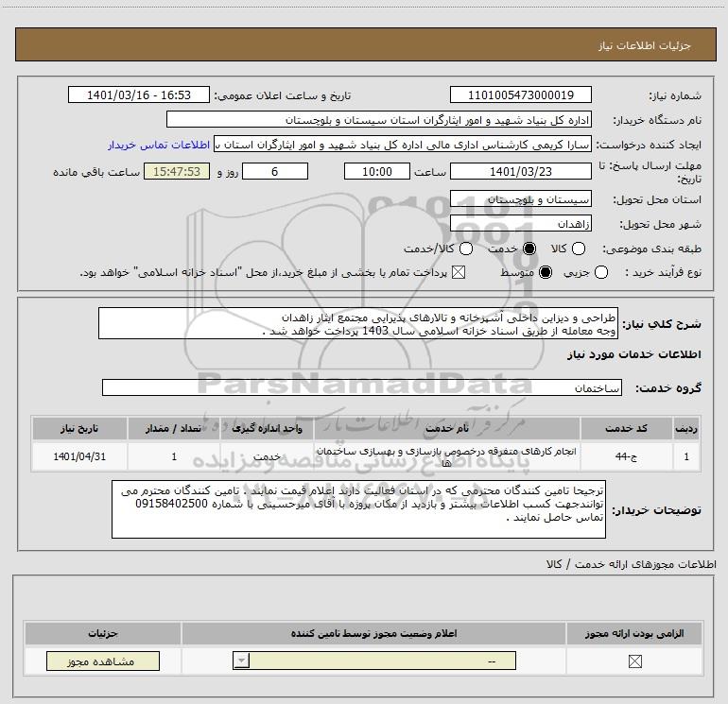Click the گروه خدمت field ساختمان
The image size is (728, 704).
point(362,387)
